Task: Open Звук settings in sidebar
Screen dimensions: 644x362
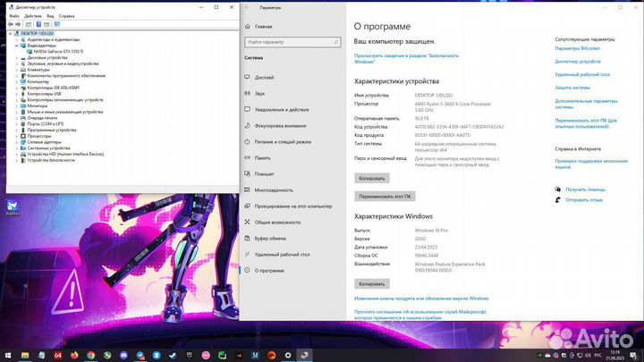Action: pyautogui.click(x=259, y=94)
